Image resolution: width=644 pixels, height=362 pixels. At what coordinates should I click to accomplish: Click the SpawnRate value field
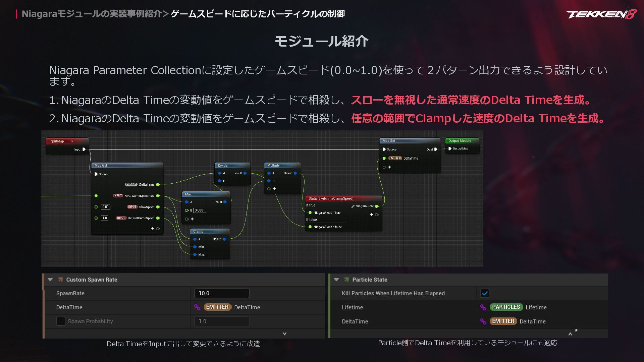coord(222,293)
